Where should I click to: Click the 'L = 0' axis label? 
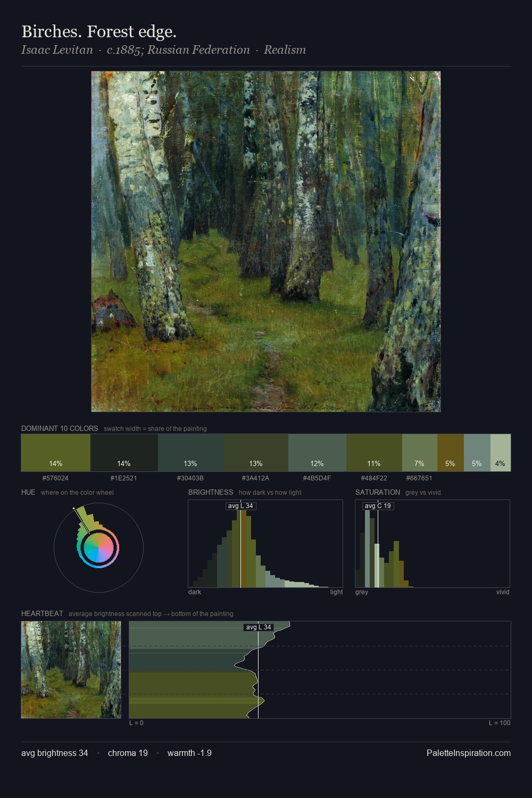coord(137,723)
